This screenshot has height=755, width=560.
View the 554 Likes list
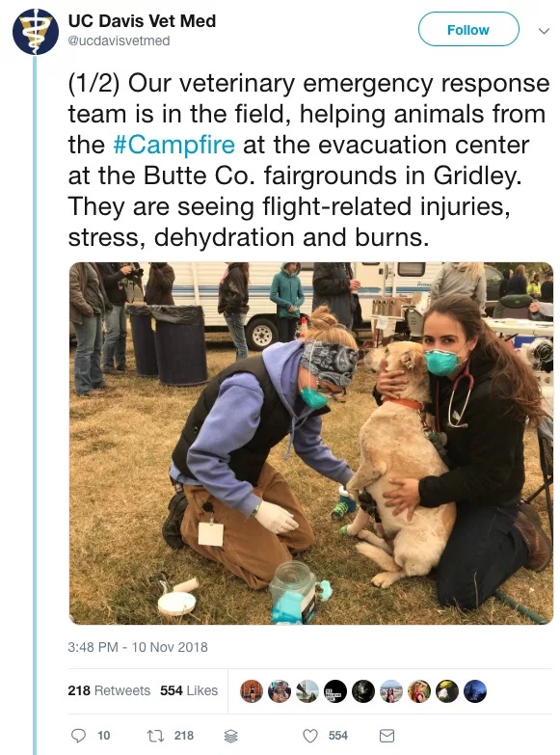pos(189,690)
